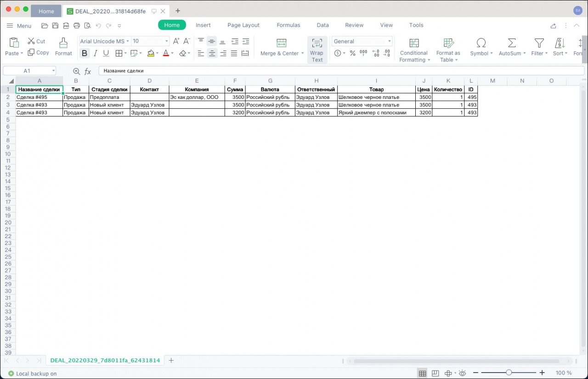Click the Export to PDF icon
Screen dimensions: 588x379
click(x=66, y=26)
